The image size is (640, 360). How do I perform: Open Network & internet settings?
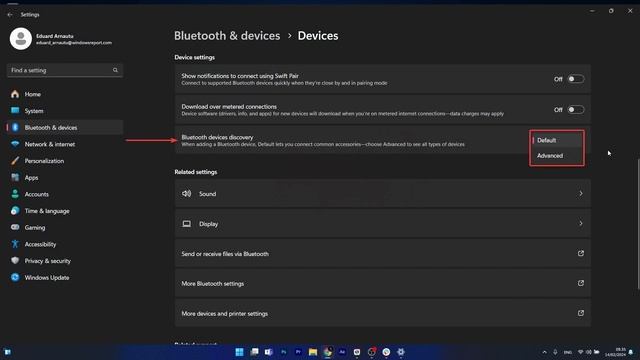(x=65, y=144)
